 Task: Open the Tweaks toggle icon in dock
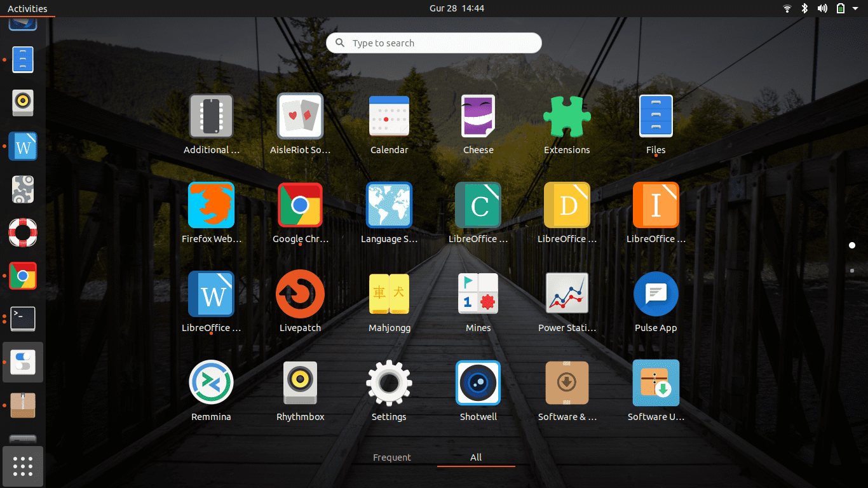coord(23,362)
